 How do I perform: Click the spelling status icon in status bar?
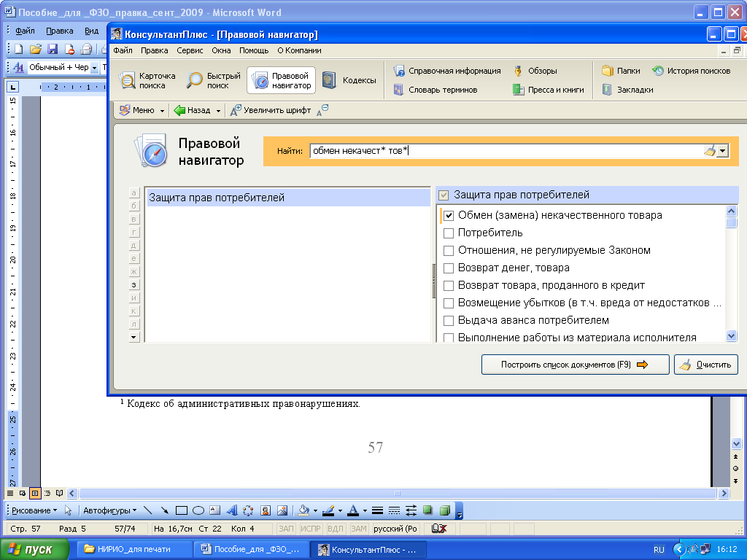438,529
